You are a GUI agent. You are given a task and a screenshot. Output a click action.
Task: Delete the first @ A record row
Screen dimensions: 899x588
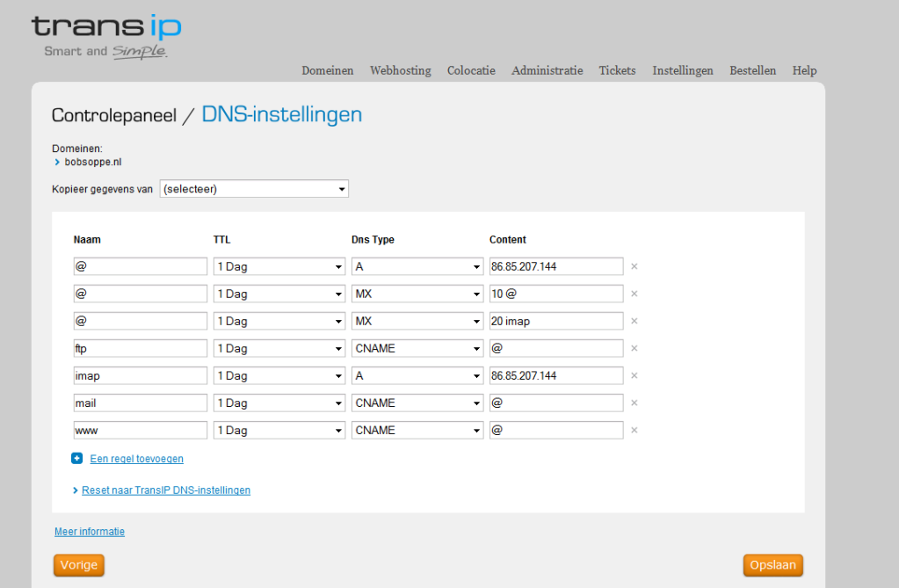[634, 266]
